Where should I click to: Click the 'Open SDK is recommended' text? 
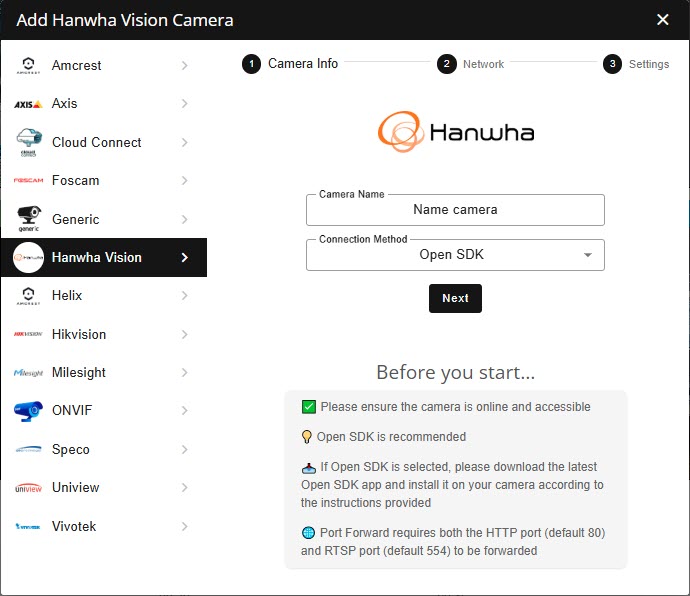click(391, 437)
